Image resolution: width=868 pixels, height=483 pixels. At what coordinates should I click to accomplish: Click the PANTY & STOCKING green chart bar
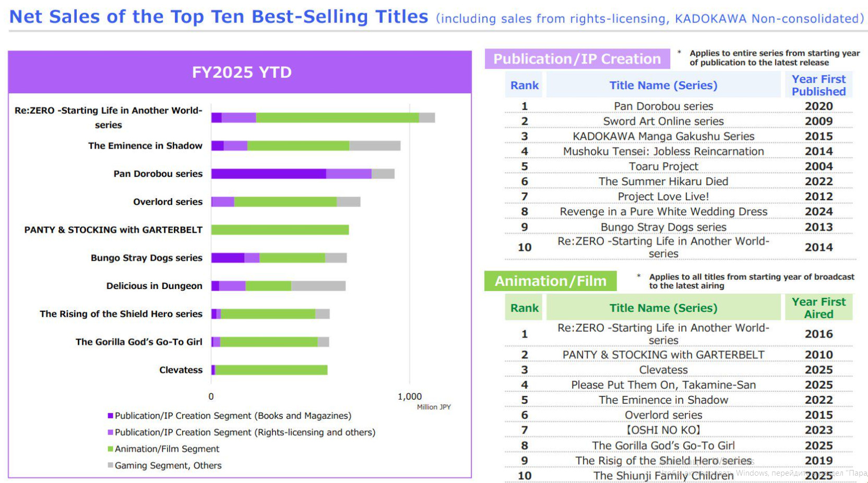tap(280, 230)
